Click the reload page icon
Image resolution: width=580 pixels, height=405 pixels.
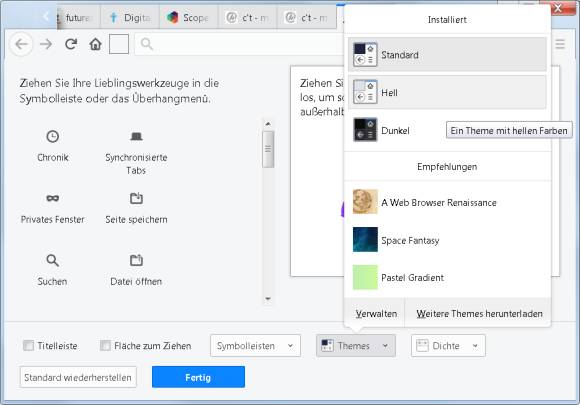(x=71, y=44)
